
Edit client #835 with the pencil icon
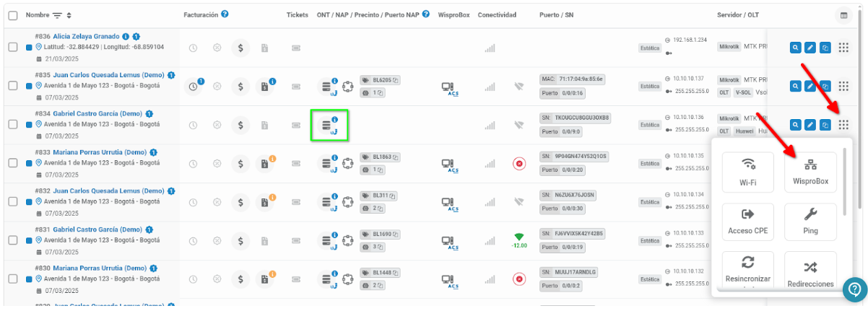[x=810, y=87]
